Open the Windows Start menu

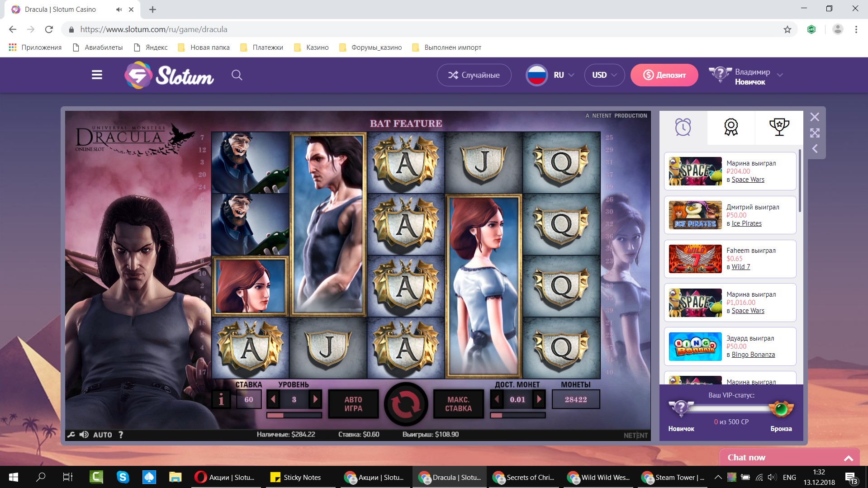pyautogui.click(x=14, y=477)
